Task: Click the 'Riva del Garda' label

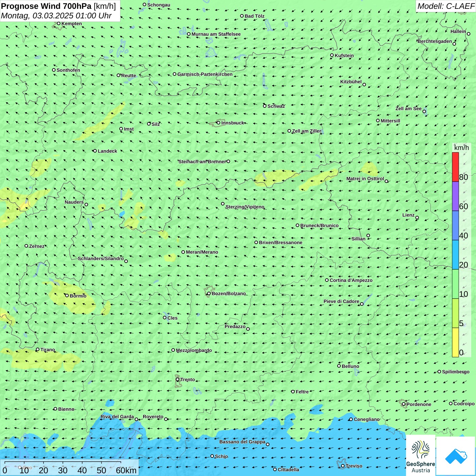Action: 117,417
